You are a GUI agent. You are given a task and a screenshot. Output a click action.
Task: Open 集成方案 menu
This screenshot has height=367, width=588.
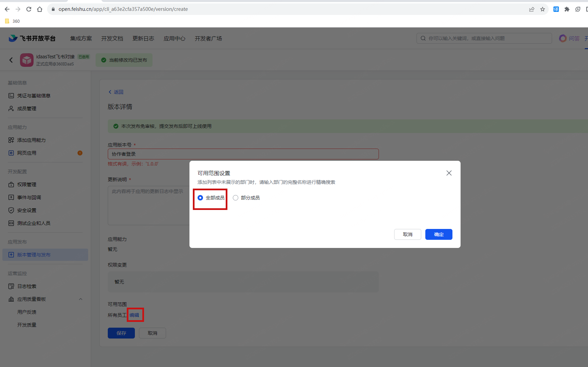pyautogui.click(x=81, y=38)
